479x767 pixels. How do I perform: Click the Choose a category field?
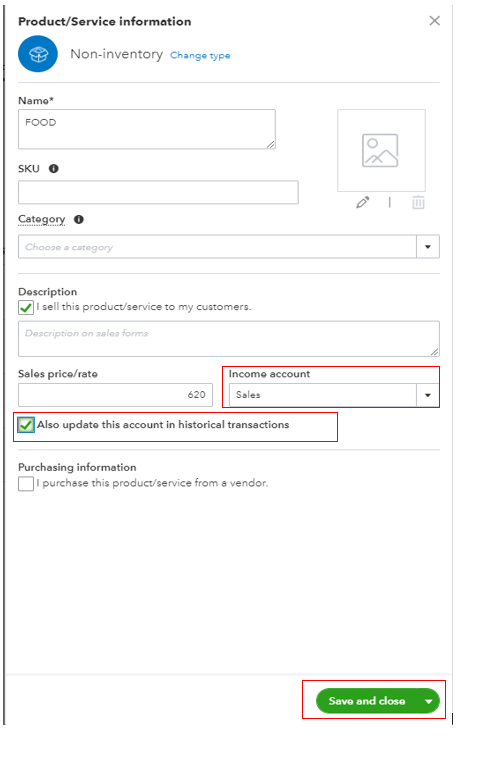(x=217, y=247)
